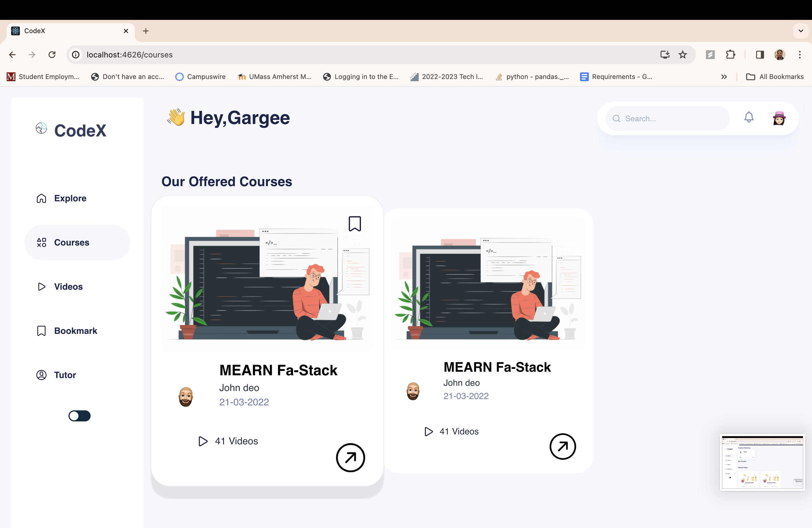Open Bookmark section in sidebar

tap(75, 331)
